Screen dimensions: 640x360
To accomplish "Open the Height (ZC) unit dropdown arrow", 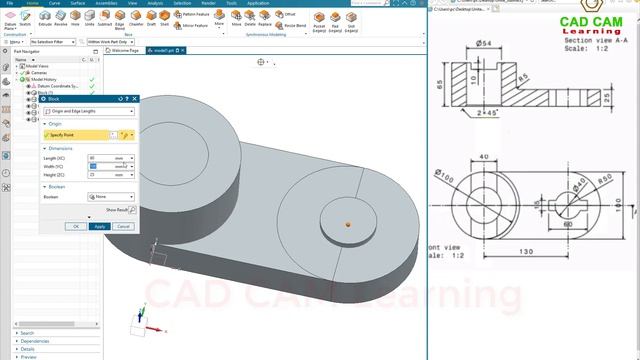I will (131, 175).
